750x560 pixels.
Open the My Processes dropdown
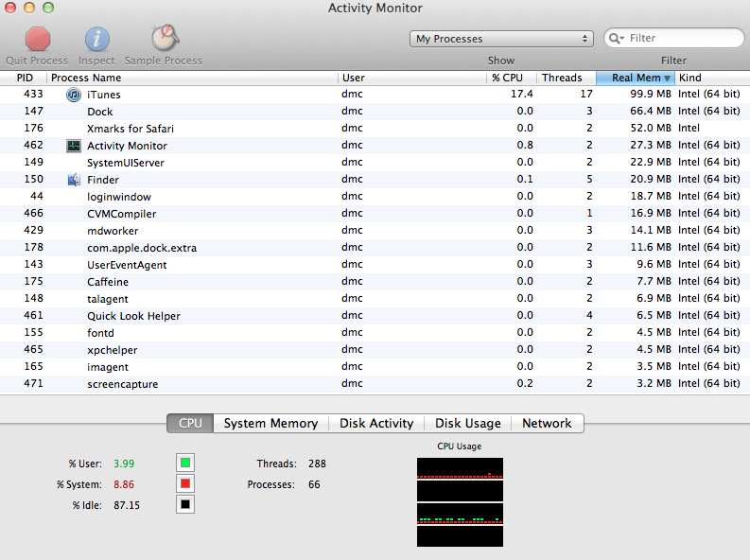pyautogui.click(x=501, y=39)
